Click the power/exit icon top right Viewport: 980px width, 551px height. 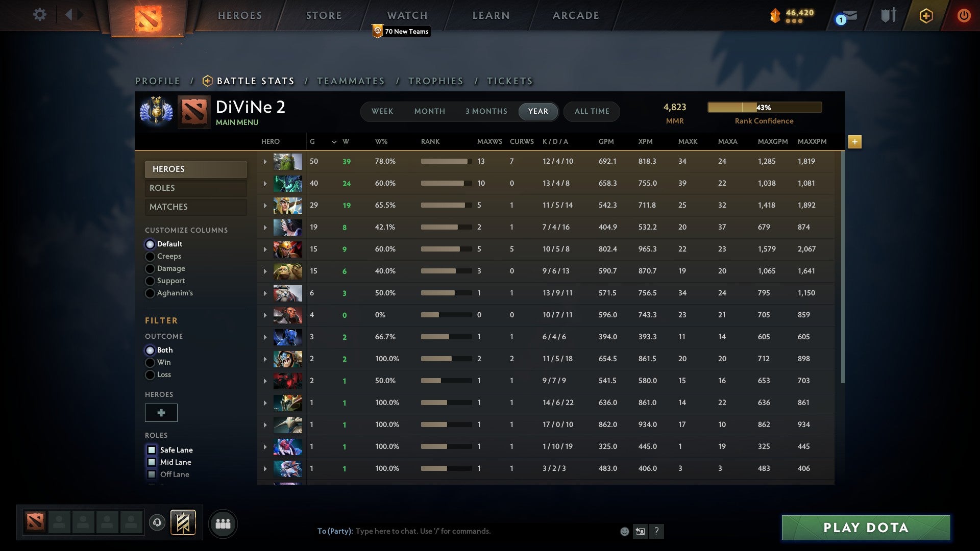click(x=964, y=15)
